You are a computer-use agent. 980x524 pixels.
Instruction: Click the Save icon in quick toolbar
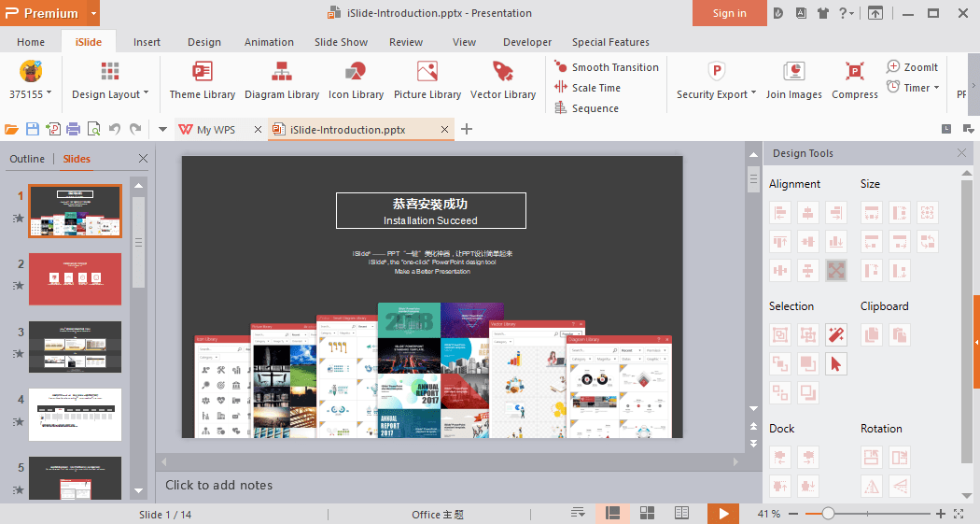pos(33,130)
